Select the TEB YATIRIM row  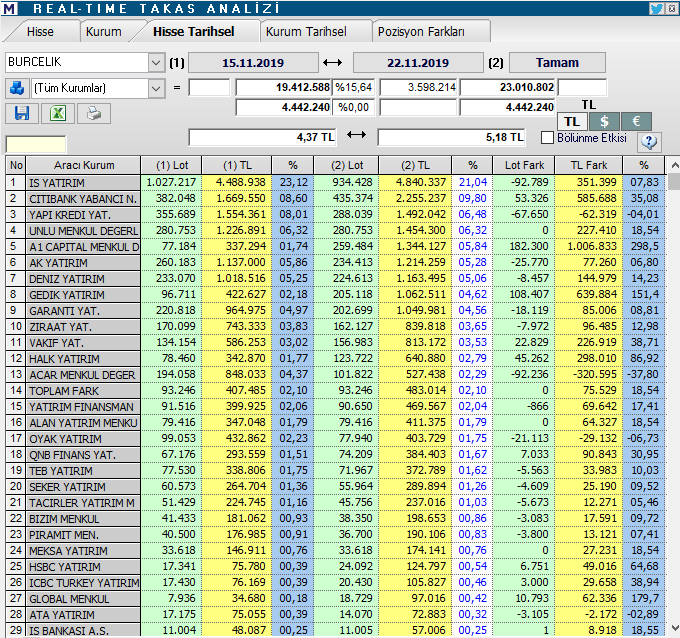(x=334, y=471)
